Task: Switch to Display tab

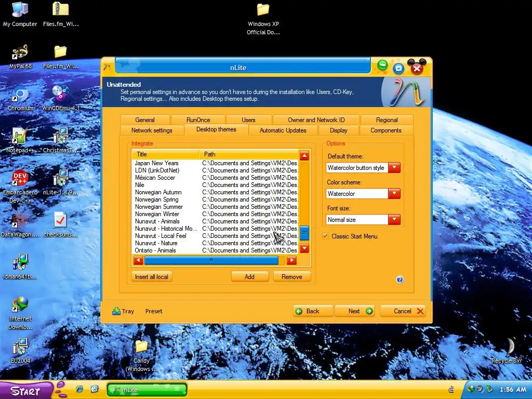Action: pos(339,130)
